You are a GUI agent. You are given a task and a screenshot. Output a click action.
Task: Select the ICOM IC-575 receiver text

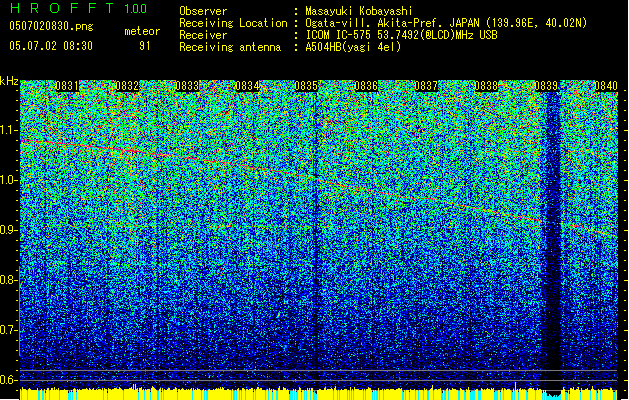[401, 35]
